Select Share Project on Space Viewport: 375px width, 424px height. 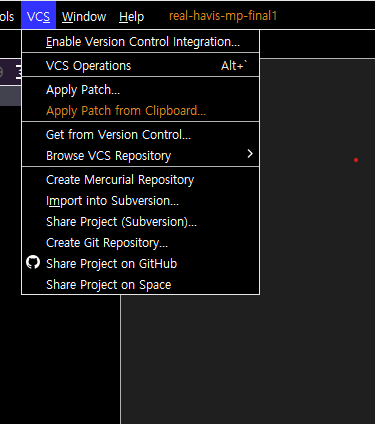coord(140,284)
